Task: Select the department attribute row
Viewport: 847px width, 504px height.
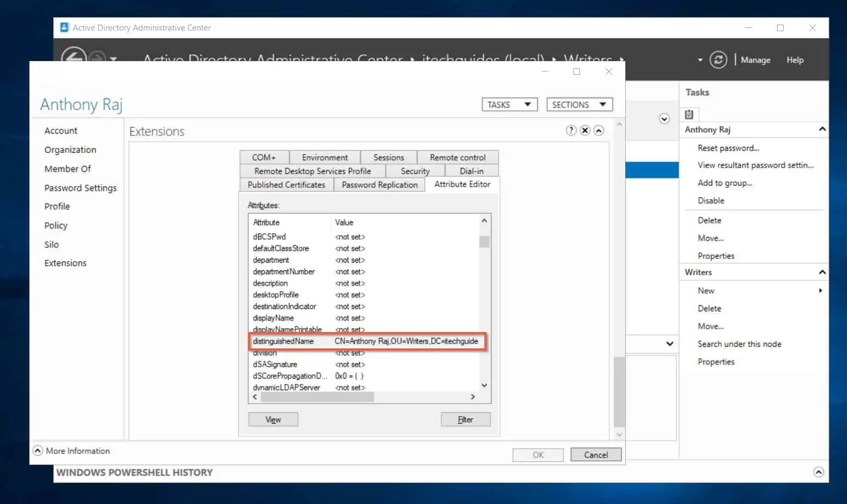Action: pos(364,260)
